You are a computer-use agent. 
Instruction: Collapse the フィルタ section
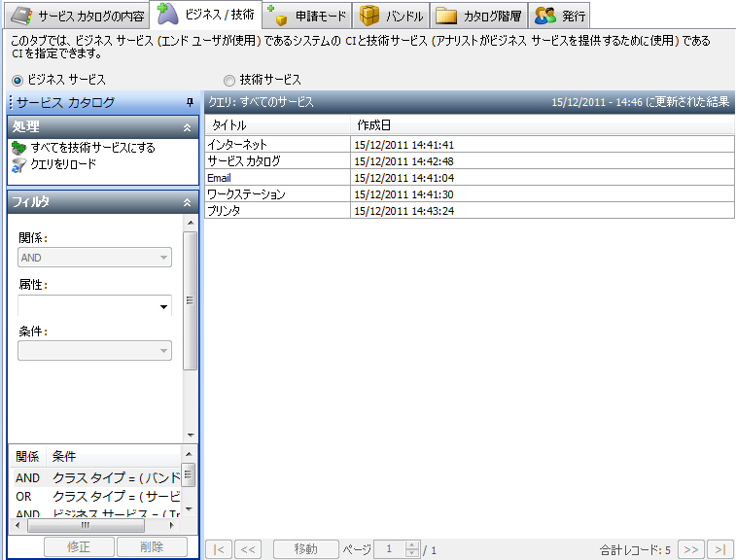click(x=187, y=202)
